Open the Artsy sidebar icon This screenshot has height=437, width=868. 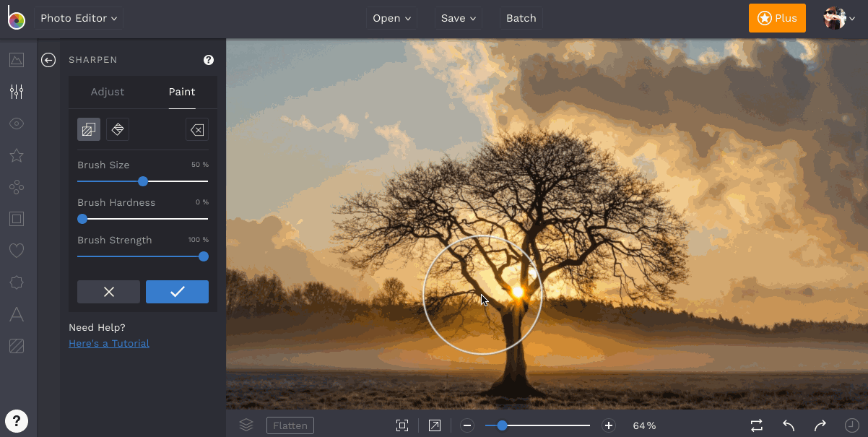(x=17, y=187)
